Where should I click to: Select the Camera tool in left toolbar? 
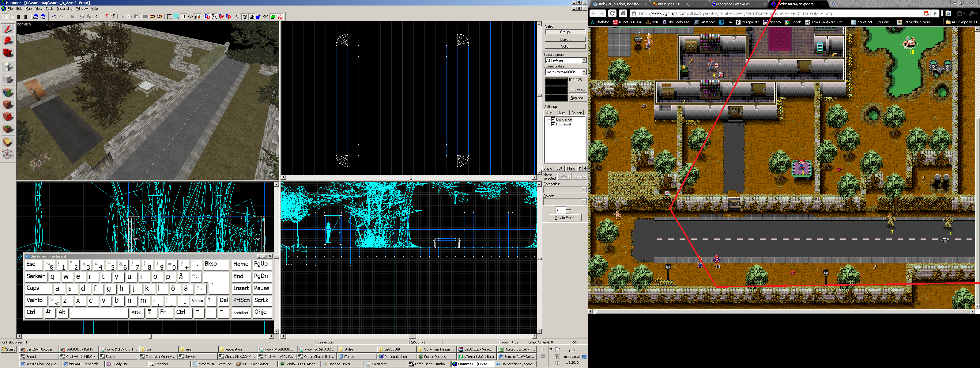point(8,53)
